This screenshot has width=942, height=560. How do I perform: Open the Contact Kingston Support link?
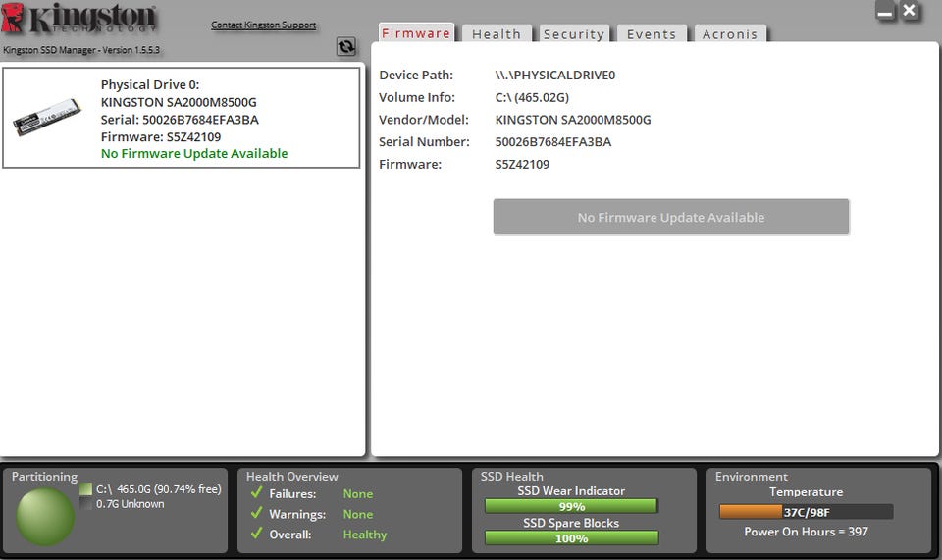(x=264, y=25)
